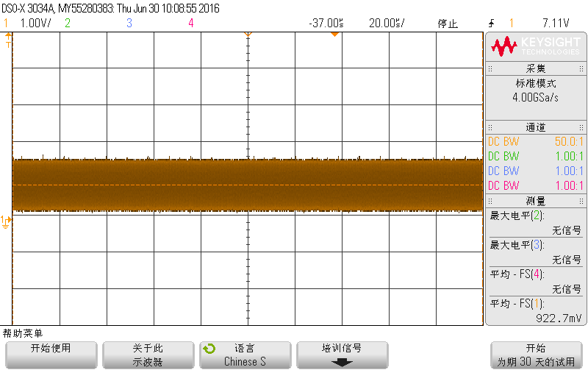Click the 4.00GSa/s sample rate

click(536, 98)
